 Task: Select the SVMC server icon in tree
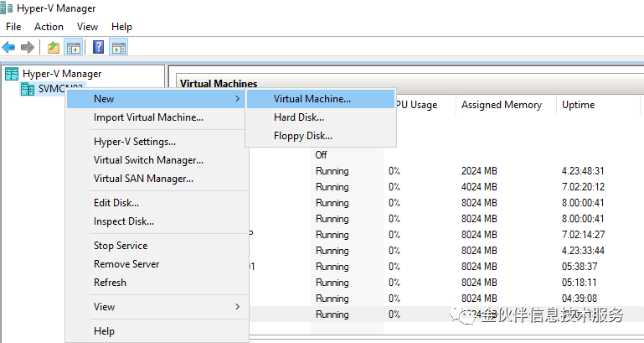point(28,89)
